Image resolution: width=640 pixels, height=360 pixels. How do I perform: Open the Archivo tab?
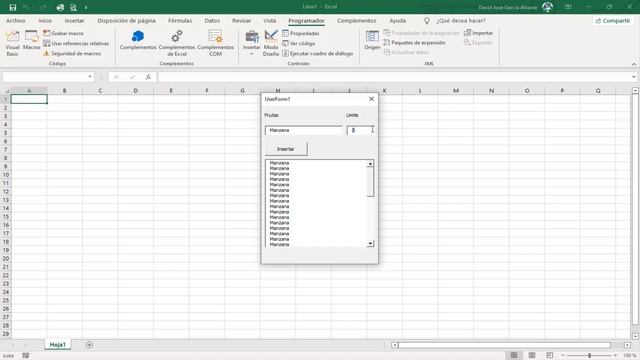tap(16, 20)
